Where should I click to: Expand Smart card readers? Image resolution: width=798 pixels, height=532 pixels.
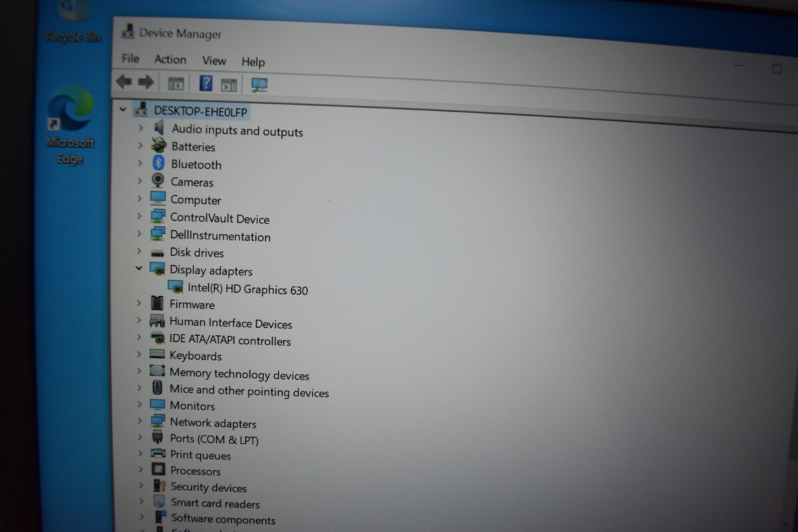[x=141, y=501]
